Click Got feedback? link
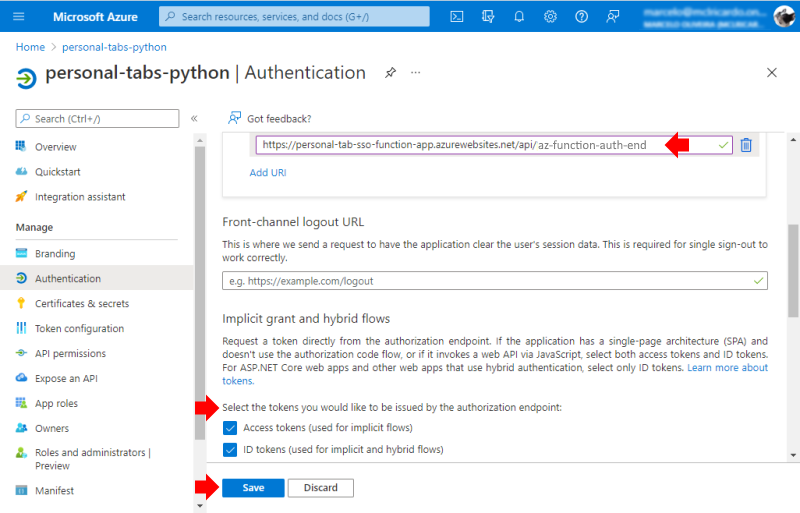The height and width of the screenshot is (513, 800). tap(279, 119)
